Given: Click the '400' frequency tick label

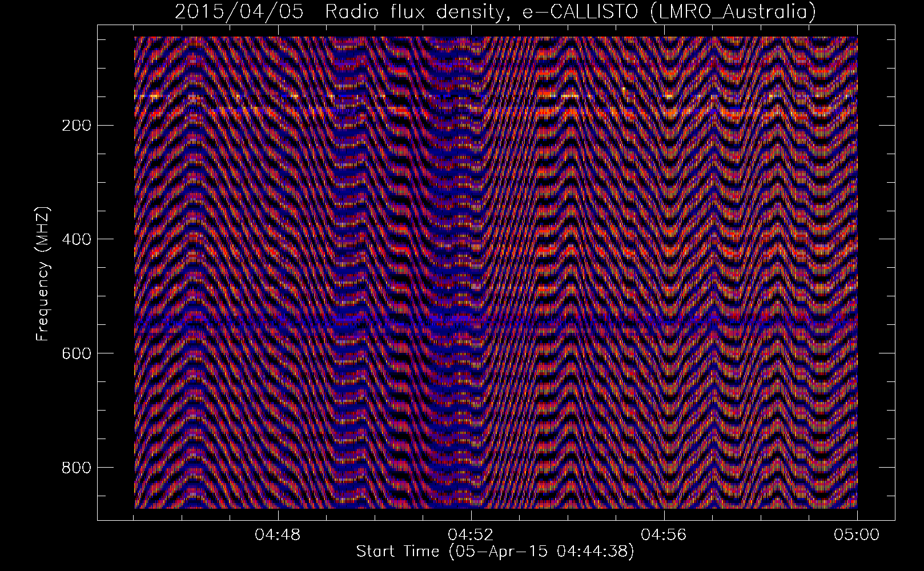Looking at the screenshot, I should pyautogui.click(x=75, y=239).
